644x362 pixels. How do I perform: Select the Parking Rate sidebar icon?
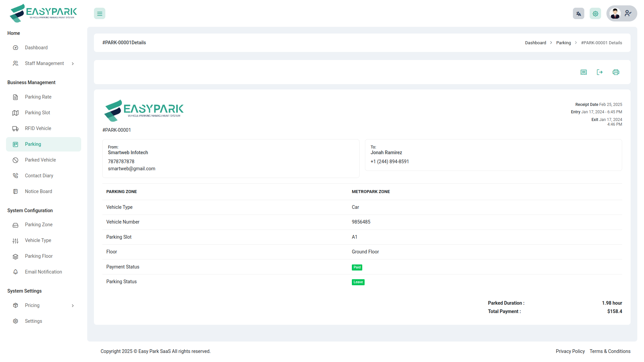tap(15, 97)
